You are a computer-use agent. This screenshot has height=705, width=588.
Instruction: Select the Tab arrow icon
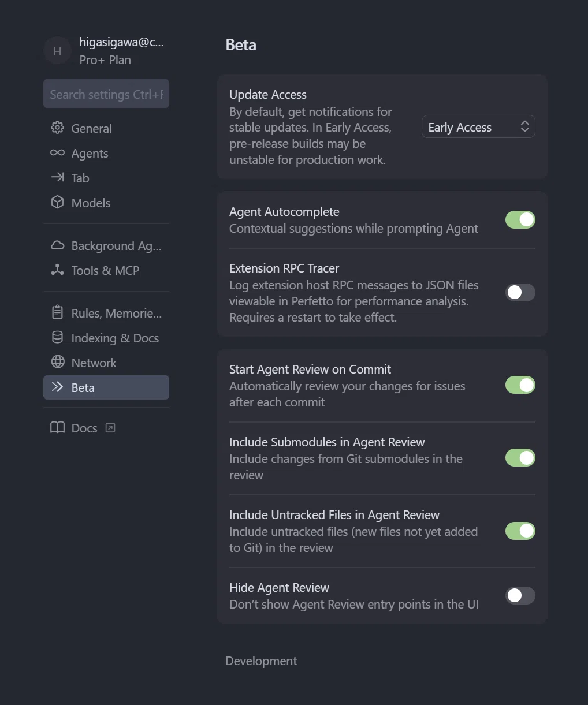point(57,177)
